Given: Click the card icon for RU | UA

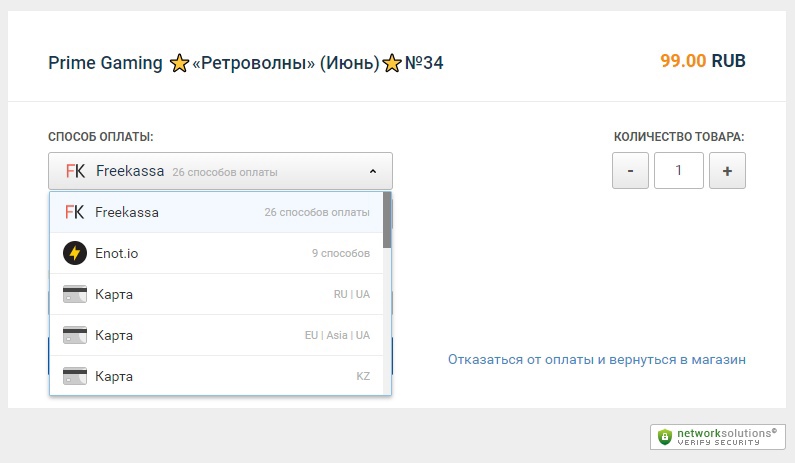Looking at the screenshot, I should coord(75,294).
